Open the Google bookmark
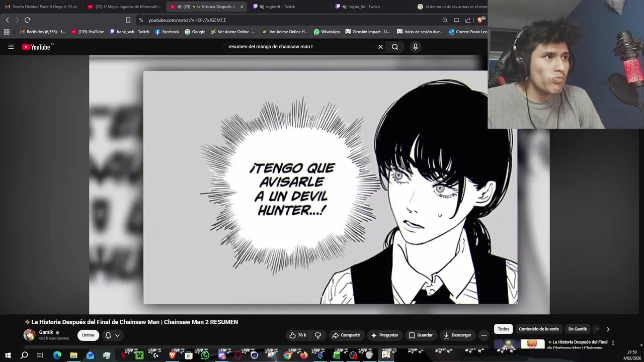This screenshot has height=362, width=644. (195, 32)
